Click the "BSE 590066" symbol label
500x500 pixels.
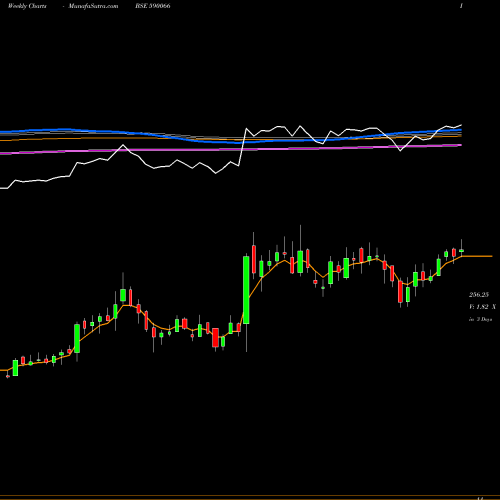153,6
